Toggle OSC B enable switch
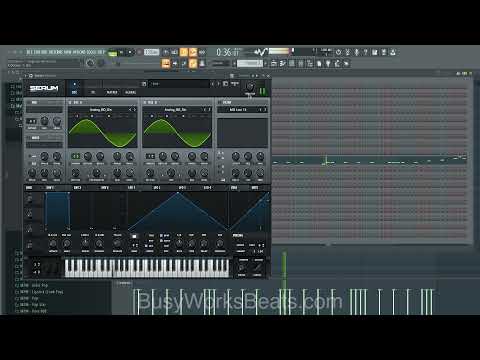 tap(145, 102)
